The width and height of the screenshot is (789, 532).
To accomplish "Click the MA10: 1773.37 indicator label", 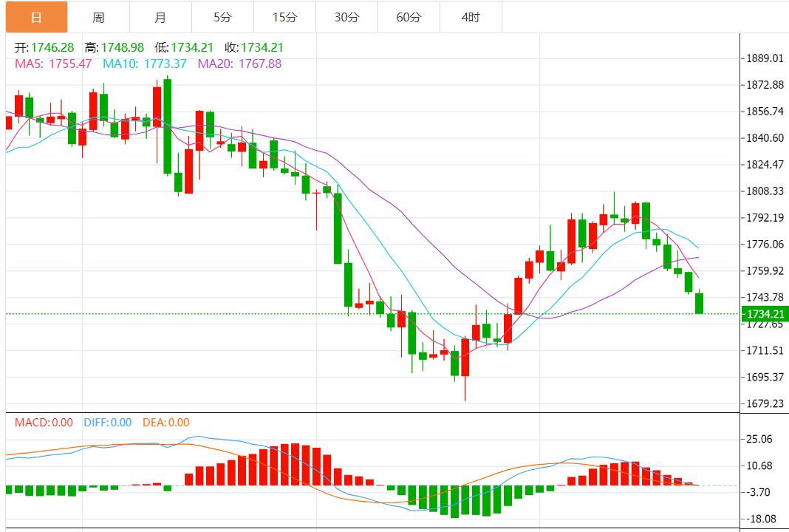I will click(145, 64).
